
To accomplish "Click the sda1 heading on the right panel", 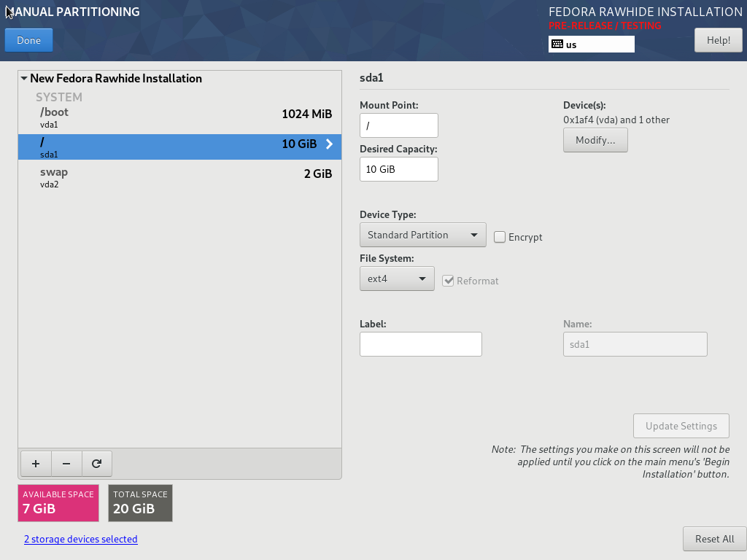I will pyautogui.click(x=371, y=77).
